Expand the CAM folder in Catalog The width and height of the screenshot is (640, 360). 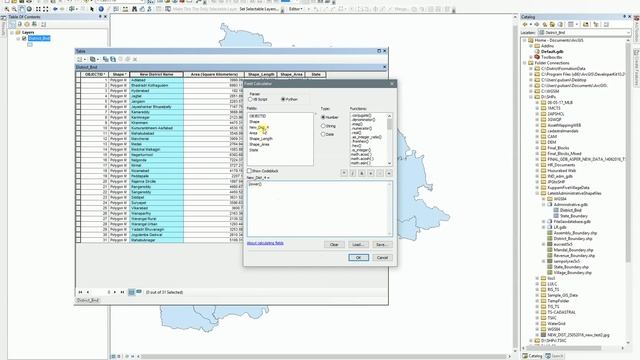tap(537, 136)
